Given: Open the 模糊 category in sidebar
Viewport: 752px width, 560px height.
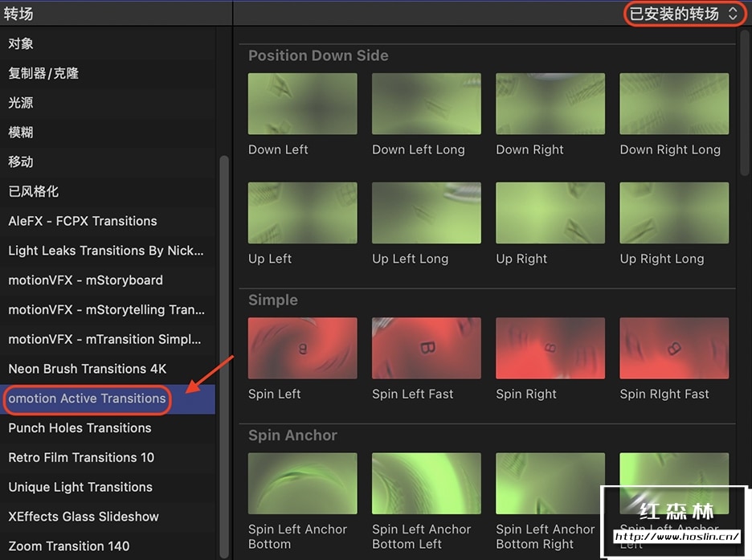Looking at the screenshot, I should (21, 133).
